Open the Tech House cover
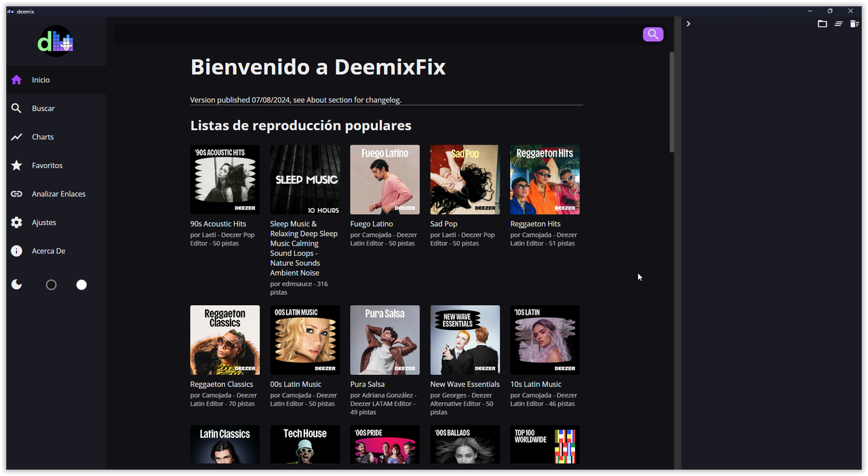This screenshot has width=868, height=476. (305, 445)
